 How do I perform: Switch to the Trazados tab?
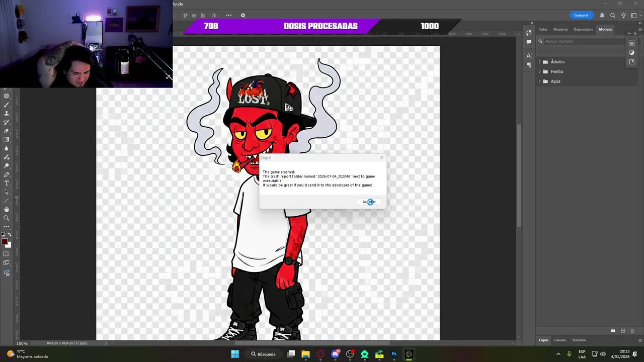pyautogui.click(x=579, y=340)
